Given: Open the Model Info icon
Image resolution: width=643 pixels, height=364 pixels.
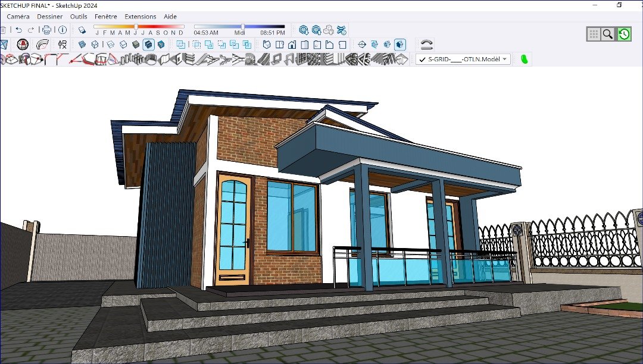Looking at the screenshot, I should tap(63, 30).
